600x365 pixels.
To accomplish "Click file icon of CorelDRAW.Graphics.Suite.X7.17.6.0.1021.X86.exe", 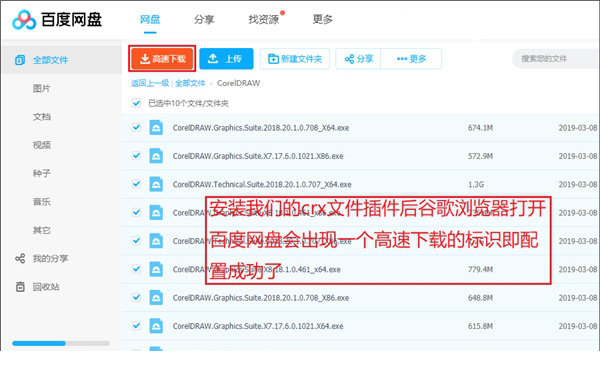I will [156, 156].
